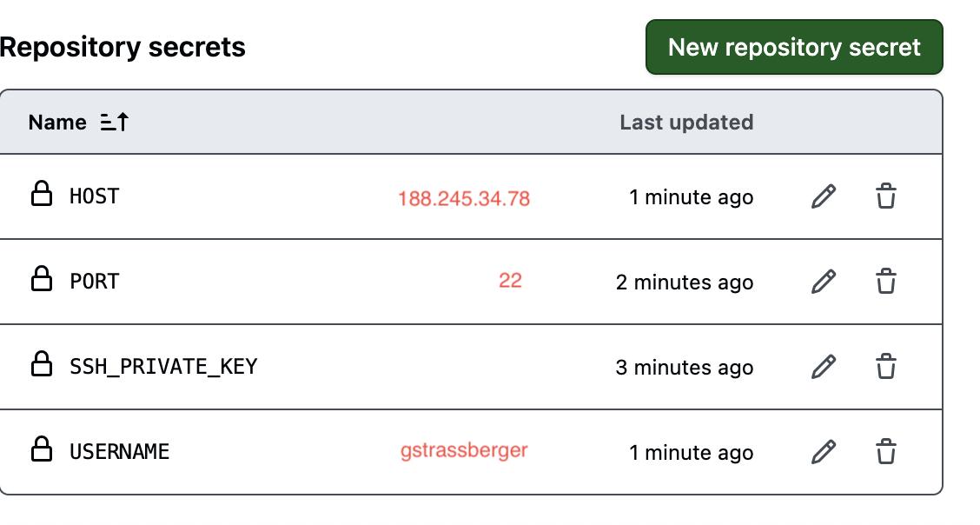The height and width of the screenshot is (525, 980).
Task: Click the trash icon for the USERNAME secret
Action: pos(886,452)
